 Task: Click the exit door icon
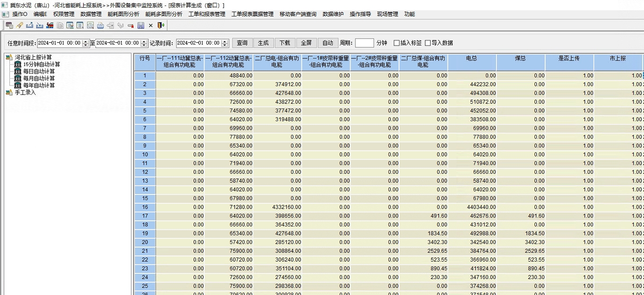tap(161, 25)
